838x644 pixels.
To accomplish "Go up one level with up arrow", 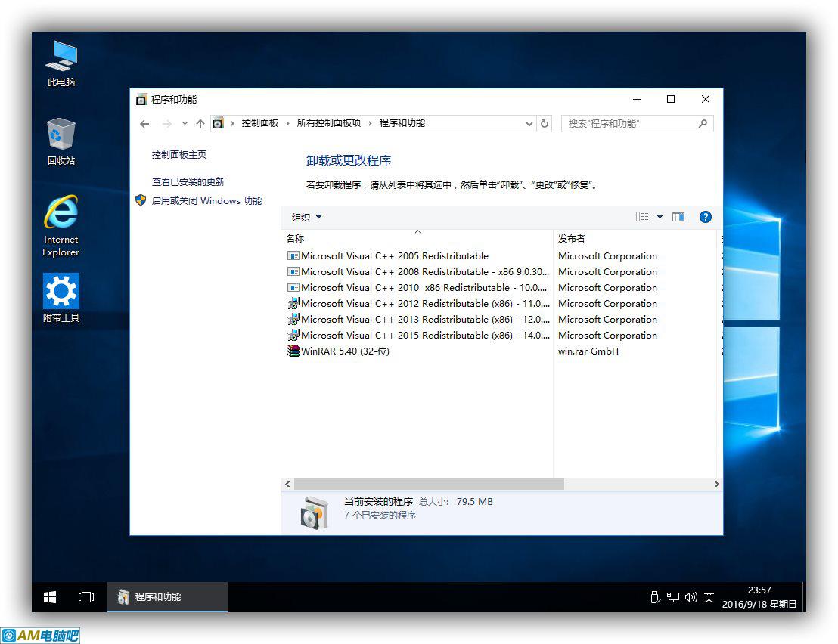I will point(200,124).
